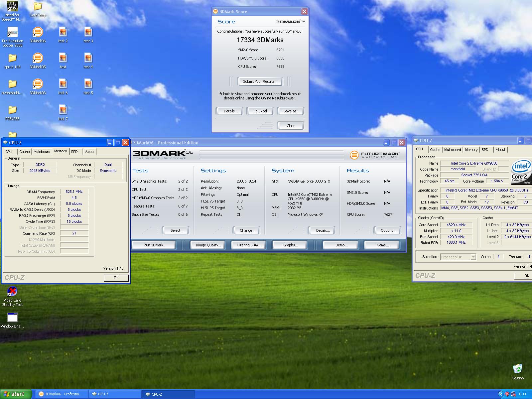
Task: Click the FSB:DRAM 4:5 field
Action: coord(74,198)
